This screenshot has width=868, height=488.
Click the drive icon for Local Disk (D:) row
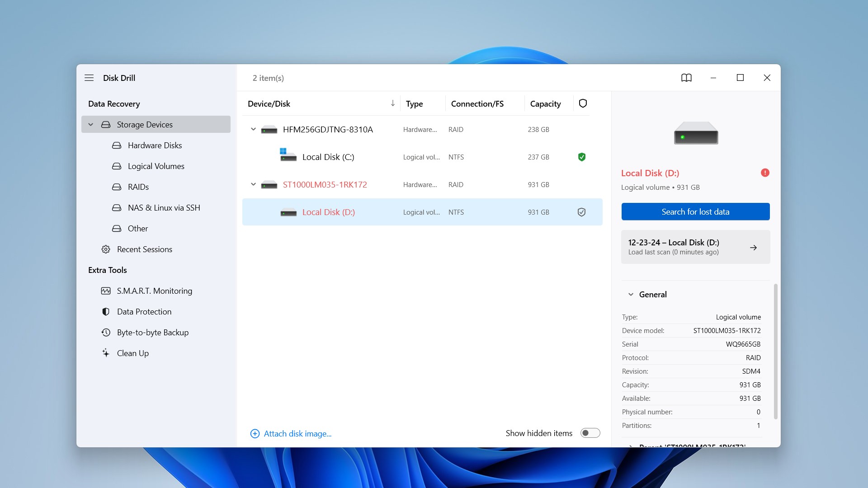click(288, 212)
